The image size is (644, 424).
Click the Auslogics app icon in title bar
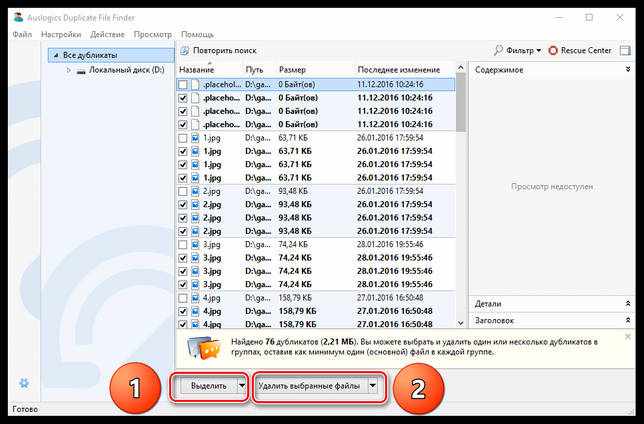[x=18, y=18]
